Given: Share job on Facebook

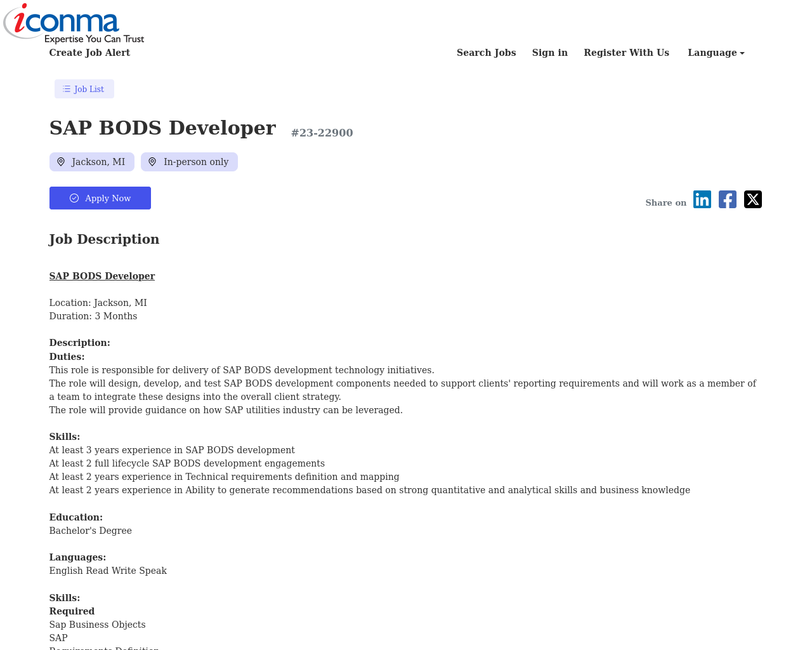Looking at the screenshot, I should pos(728,199).
